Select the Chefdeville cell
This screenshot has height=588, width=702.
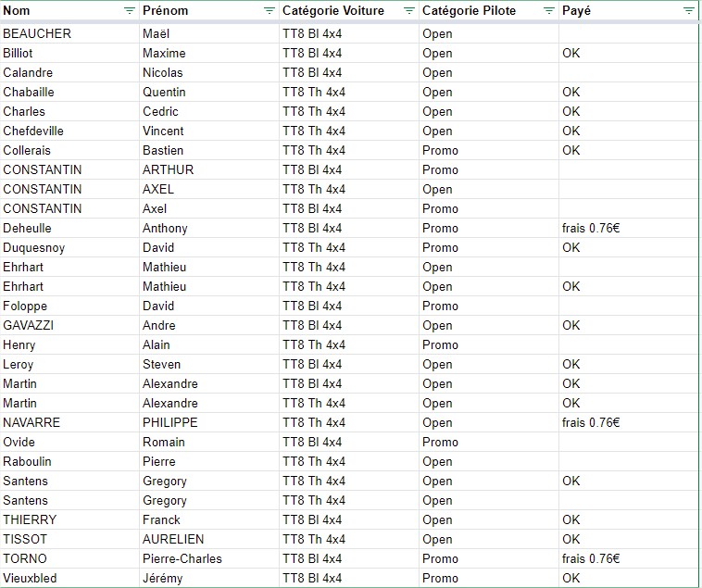click(x=69, y=131)
